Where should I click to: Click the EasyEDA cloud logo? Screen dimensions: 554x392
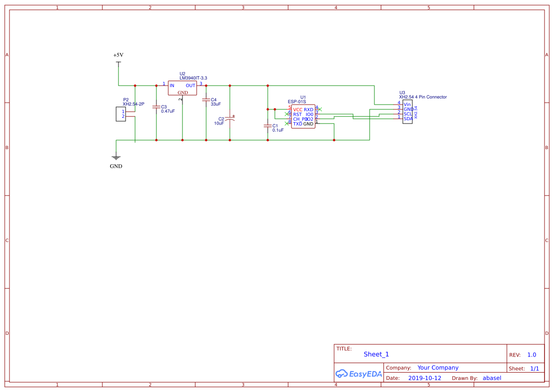pos(359,374)
